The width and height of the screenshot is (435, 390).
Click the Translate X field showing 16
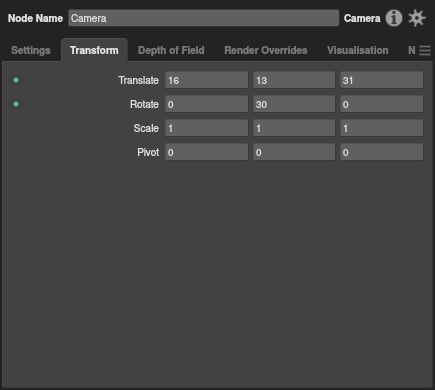(x=207, y=80)
